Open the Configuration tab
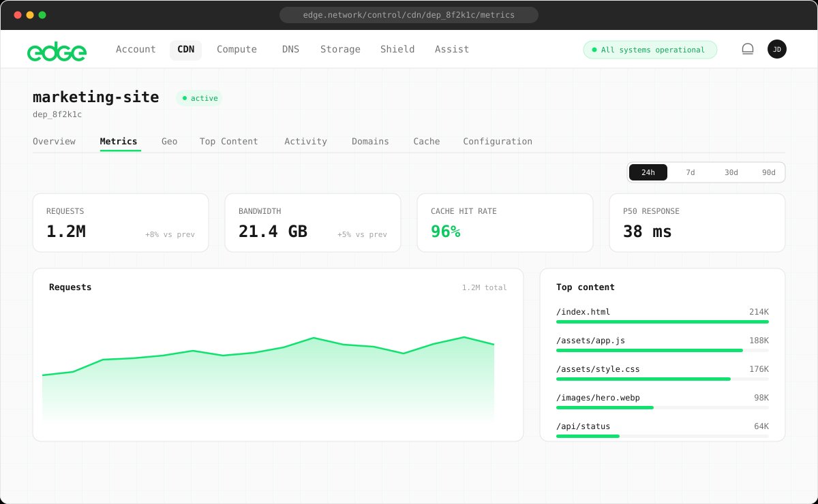This screenshot has width=818, height=504. [x=498, y=142]
